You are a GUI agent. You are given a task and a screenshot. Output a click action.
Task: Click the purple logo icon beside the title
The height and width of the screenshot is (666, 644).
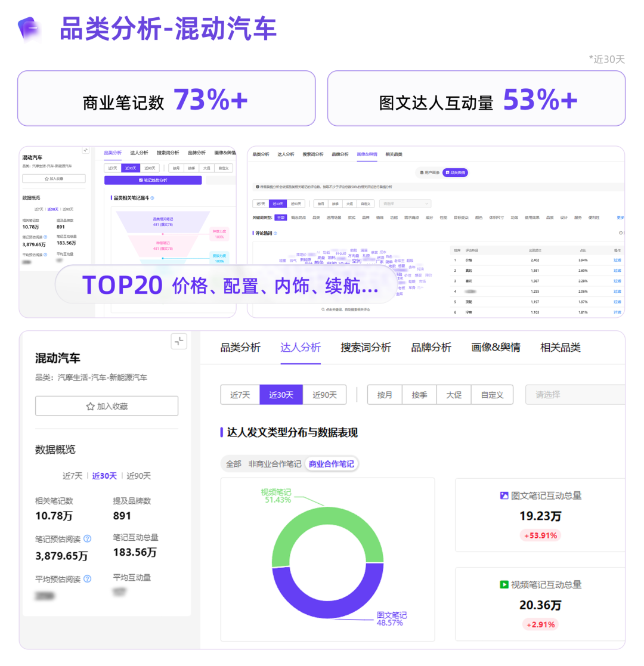[30, 29]
